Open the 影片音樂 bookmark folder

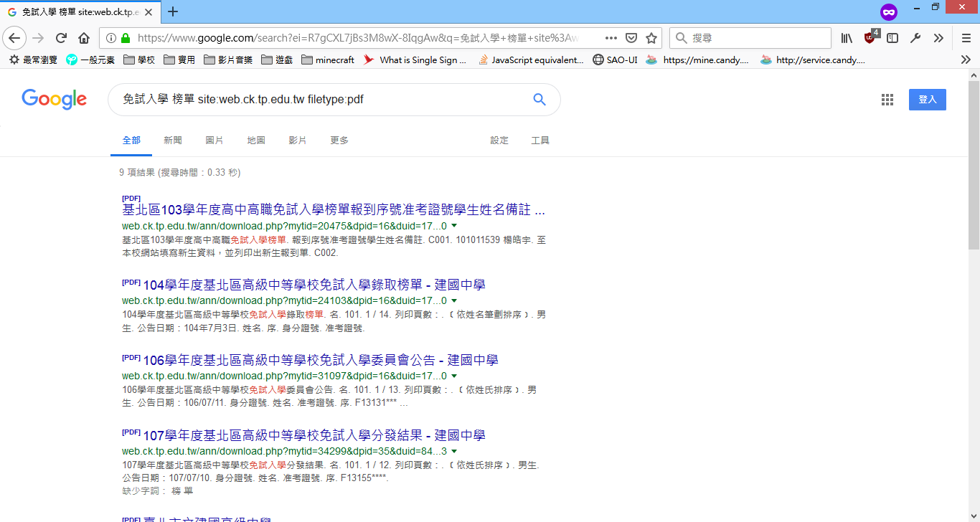(228, 60)
